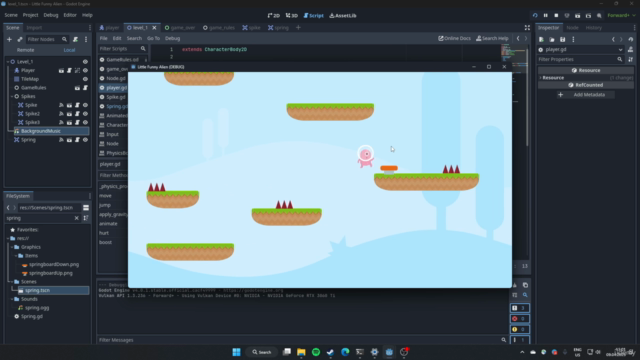
Task: Go to previous script edit location
Action: pyautogui.click(x=518, y=38)
